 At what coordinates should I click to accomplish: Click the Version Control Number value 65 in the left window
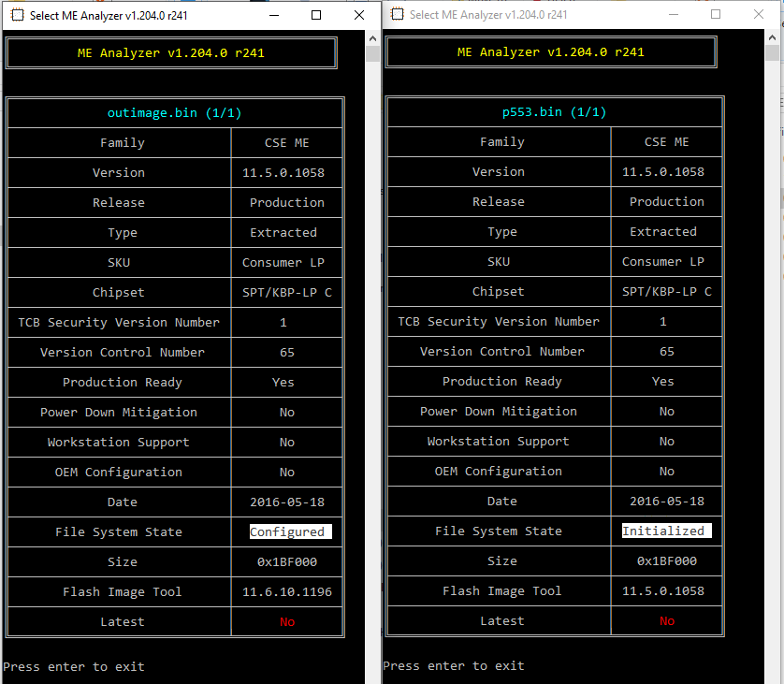(287, 353)
